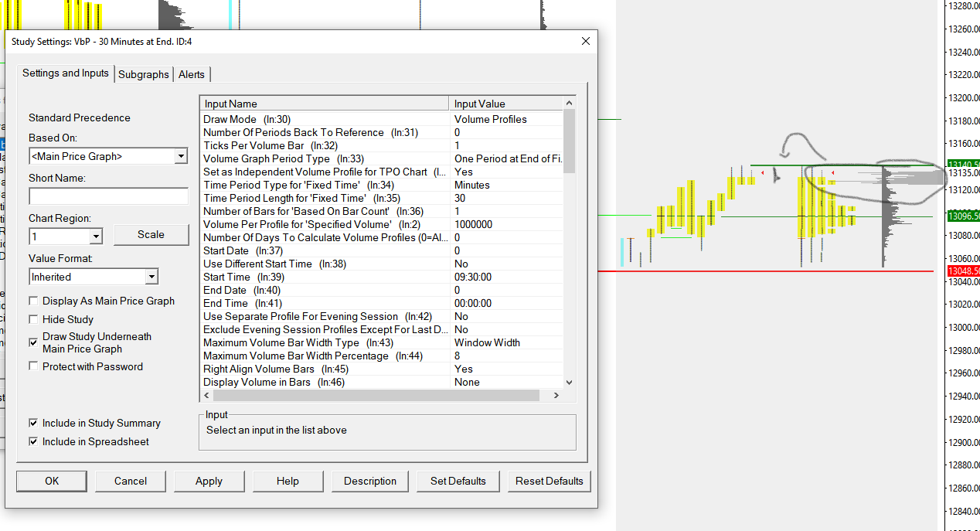980x531 pixels.
Task: Open Help for this study
Action: tap(288, 481)
